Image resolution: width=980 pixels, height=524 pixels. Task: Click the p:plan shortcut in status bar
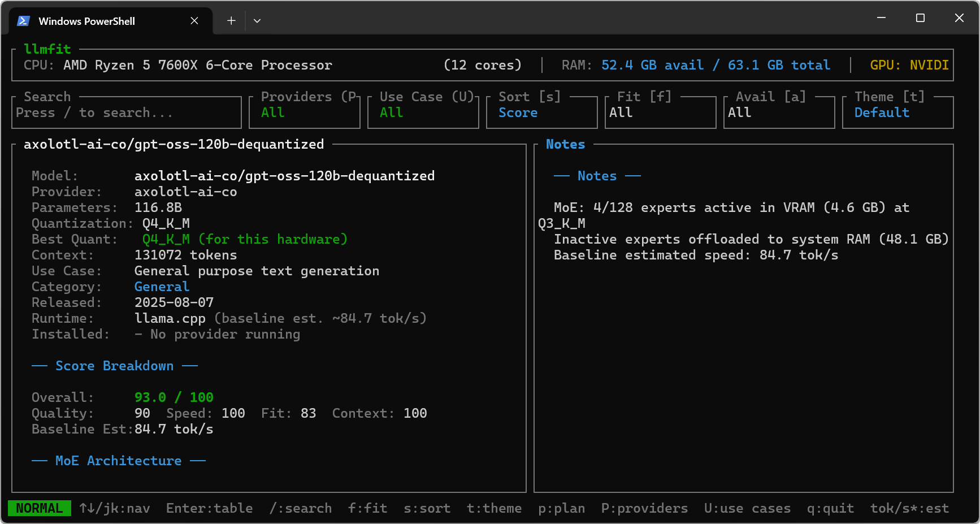[561, 508]
